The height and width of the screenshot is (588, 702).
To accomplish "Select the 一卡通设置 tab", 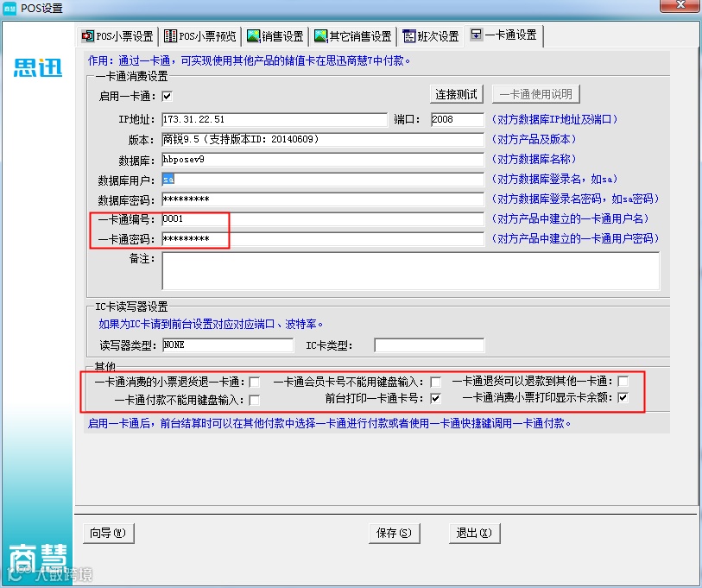I will [x=503, y=35].
